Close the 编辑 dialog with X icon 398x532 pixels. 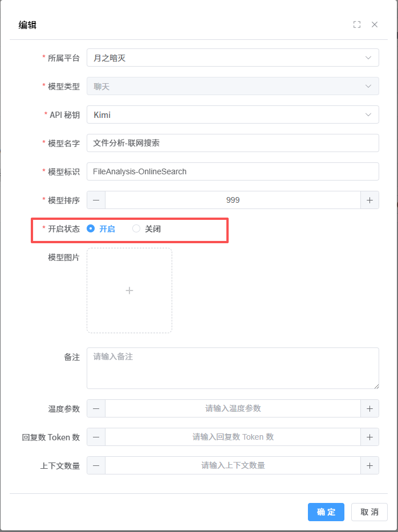[375, 24]
